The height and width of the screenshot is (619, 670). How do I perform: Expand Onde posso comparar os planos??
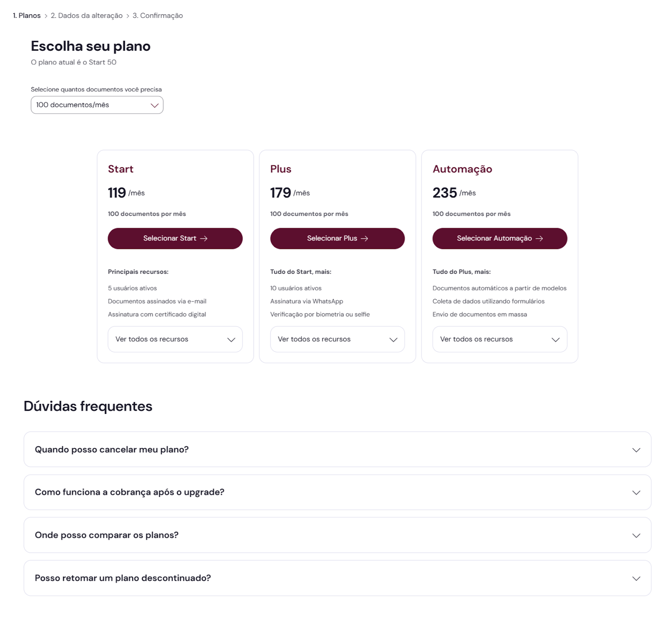tap(337, 536)
